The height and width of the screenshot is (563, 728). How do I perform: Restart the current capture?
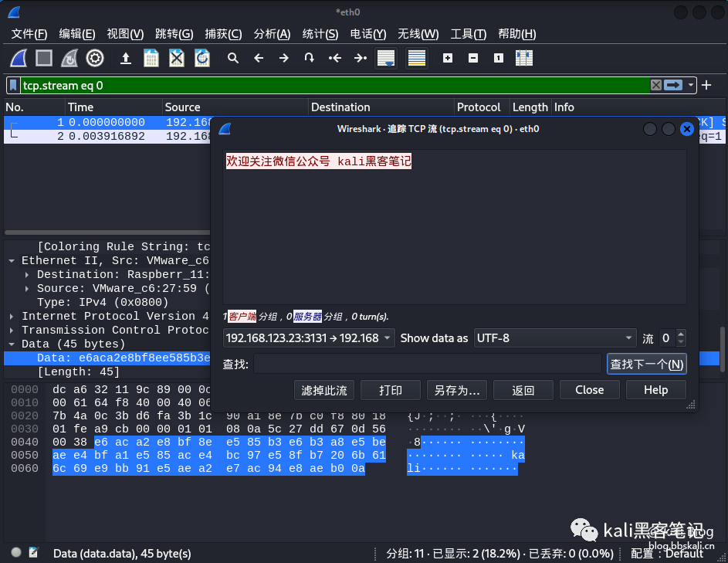pyautogui.click(x=69, y=58)
